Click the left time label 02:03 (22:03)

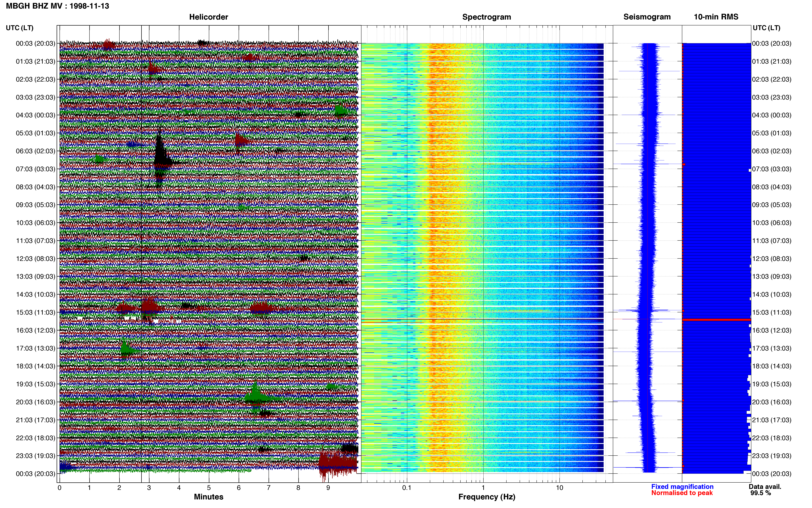click(36, 79)
